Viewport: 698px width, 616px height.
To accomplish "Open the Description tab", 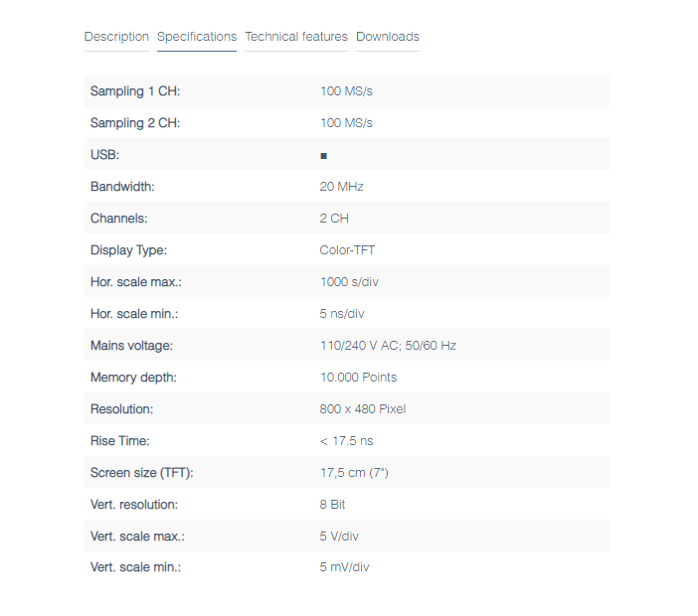I will [x=116, y=37].
